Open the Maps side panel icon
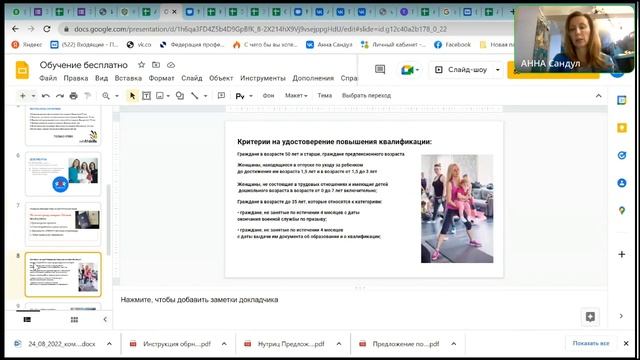 pos(622,210)
